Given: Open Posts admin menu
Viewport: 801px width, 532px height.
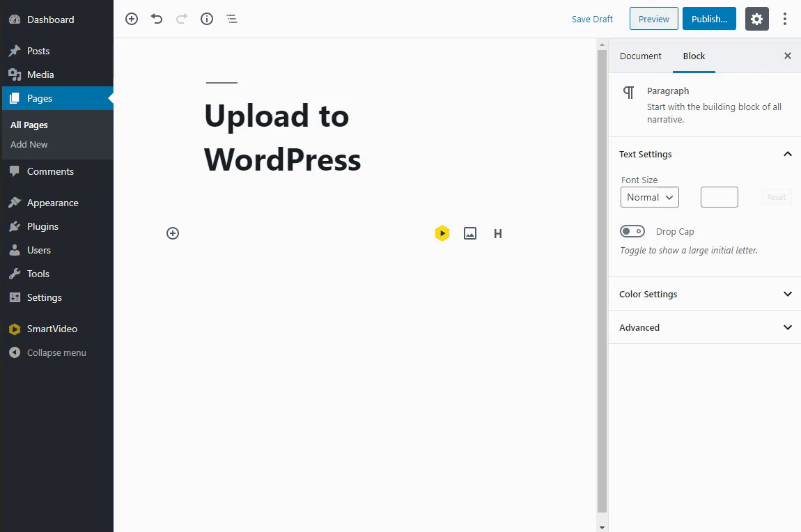Looking at the screenshot, I should pos(56,51).
